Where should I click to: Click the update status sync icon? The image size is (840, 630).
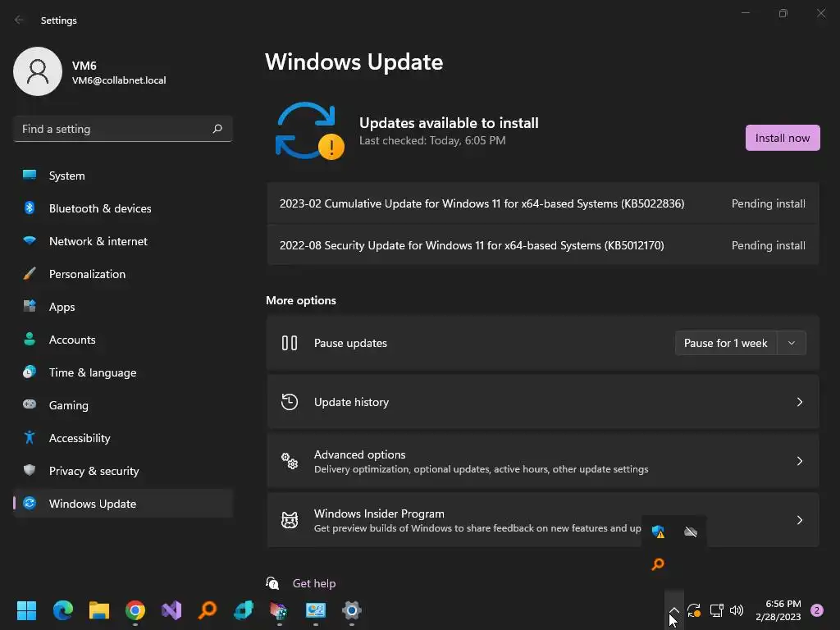coord(309,130)
